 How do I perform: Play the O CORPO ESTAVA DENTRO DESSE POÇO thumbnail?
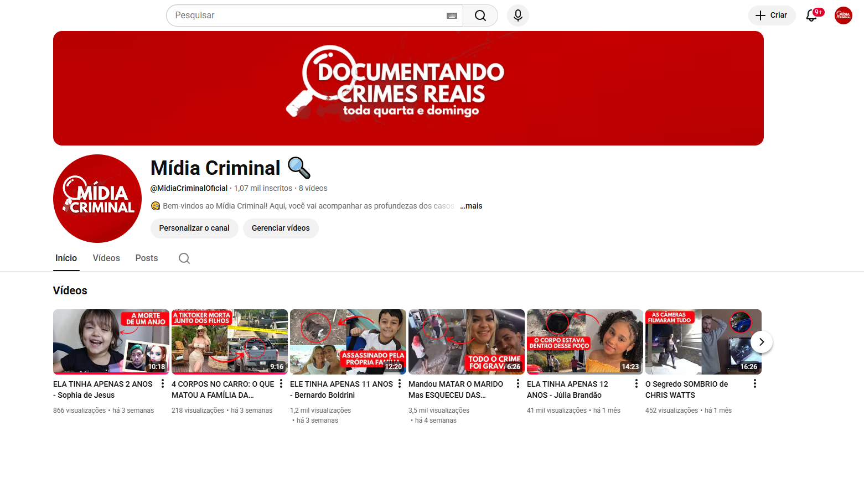click(x=585, y=342)
